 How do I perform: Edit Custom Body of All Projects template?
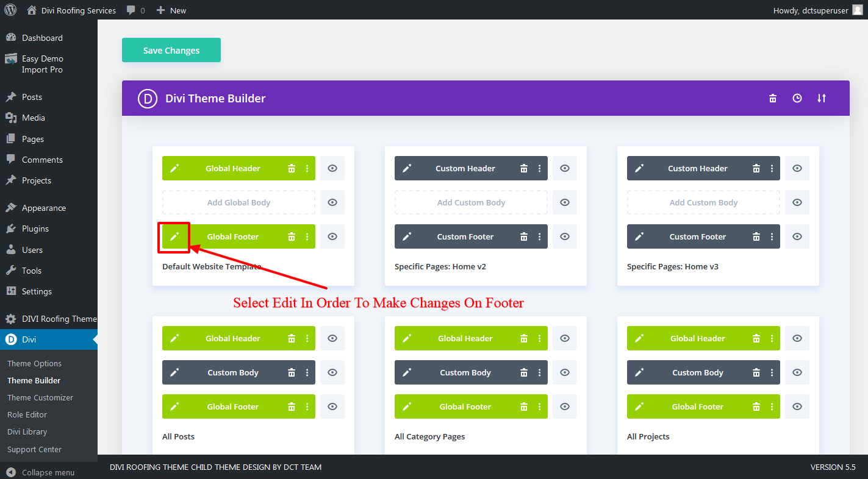(x=639, y=372)
